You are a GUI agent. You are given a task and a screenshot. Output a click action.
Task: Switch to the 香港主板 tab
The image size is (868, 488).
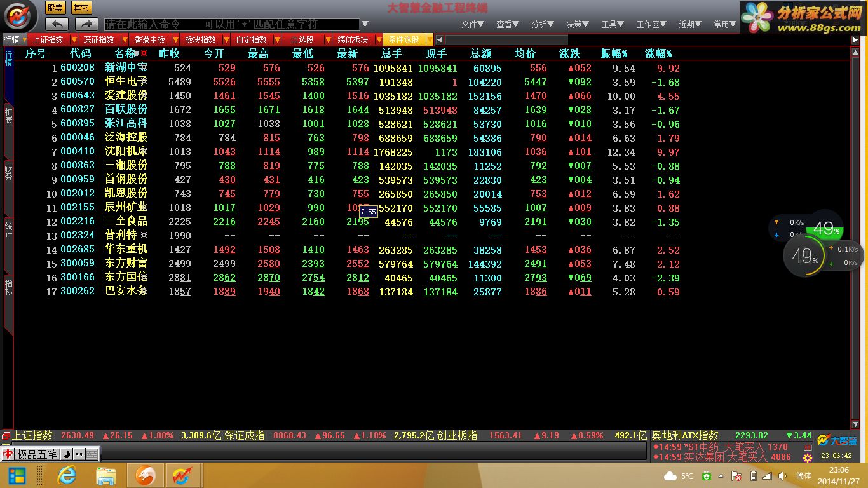pyautogui.click(x=150, y=39)
